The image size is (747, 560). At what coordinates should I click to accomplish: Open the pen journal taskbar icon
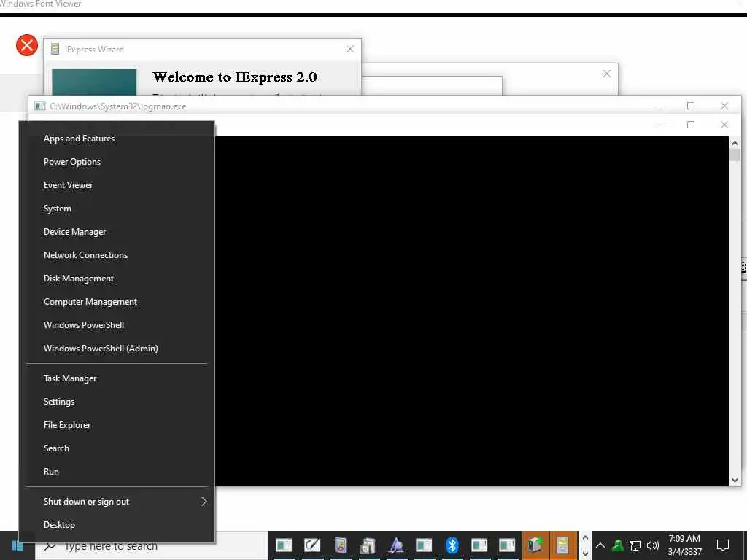pyautogui.click(x=312, y=545)
